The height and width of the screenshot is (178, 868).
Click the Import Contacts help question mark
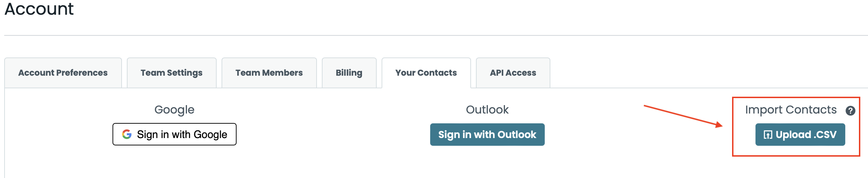850,111
